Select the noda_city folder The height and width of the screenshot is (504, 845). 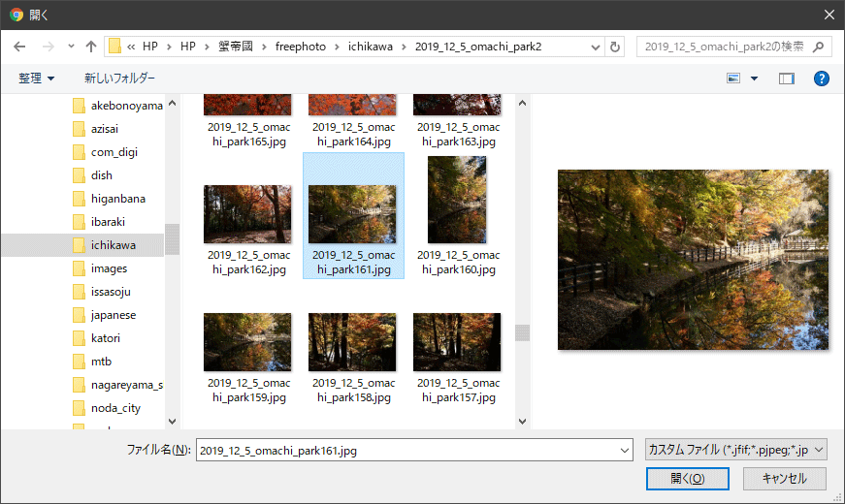coord(106,408)
